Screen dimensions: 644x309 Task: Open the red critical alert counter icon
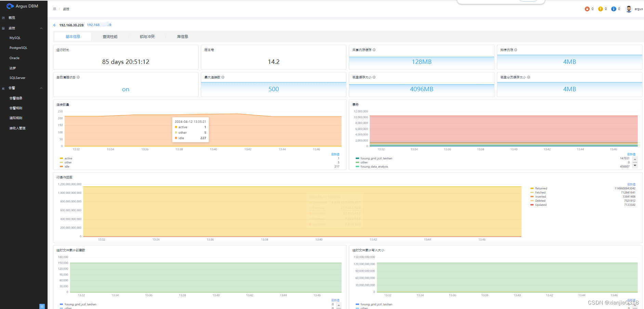587,9
